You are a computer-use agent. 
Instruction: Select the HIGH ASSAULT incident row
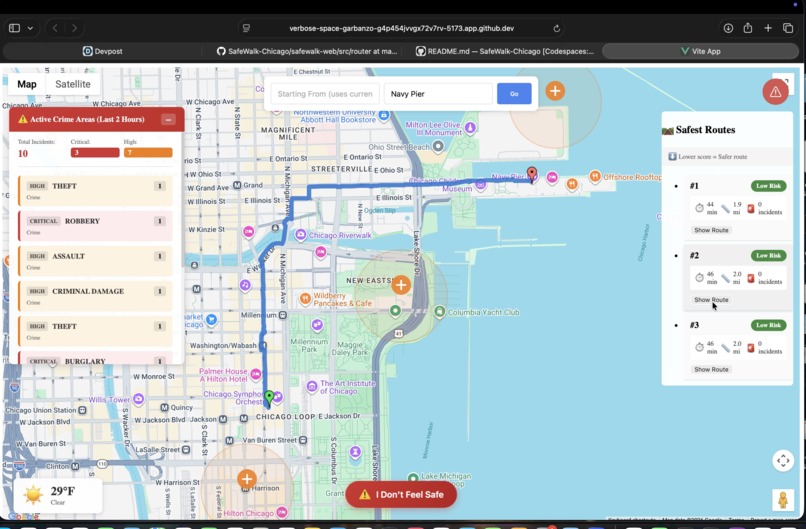95,261
